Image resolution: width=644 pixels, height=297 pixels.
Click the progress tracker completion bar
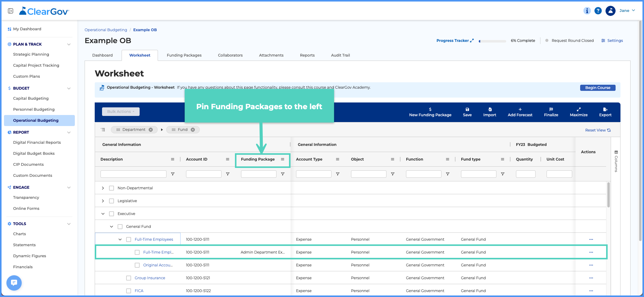pyautogui.click(x=492, y=41)
